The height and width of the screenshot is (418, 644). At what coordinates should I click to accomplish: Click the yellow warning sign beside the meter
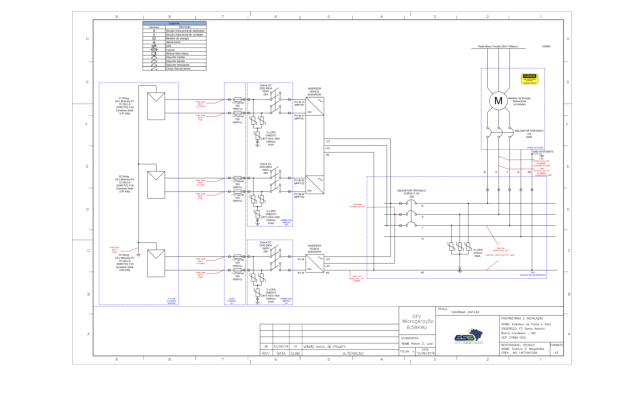tap(529, 79)
